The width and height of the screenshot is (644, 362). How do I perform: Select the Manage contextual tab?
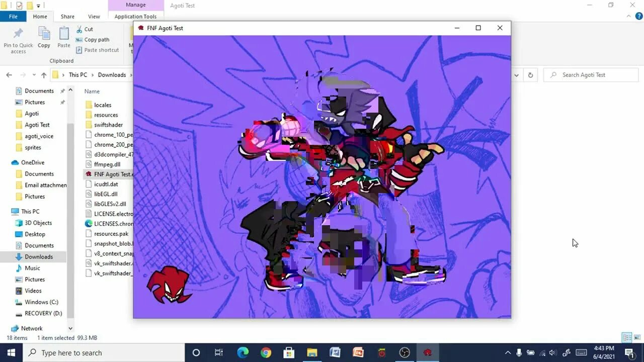click(x=135, y=5)
